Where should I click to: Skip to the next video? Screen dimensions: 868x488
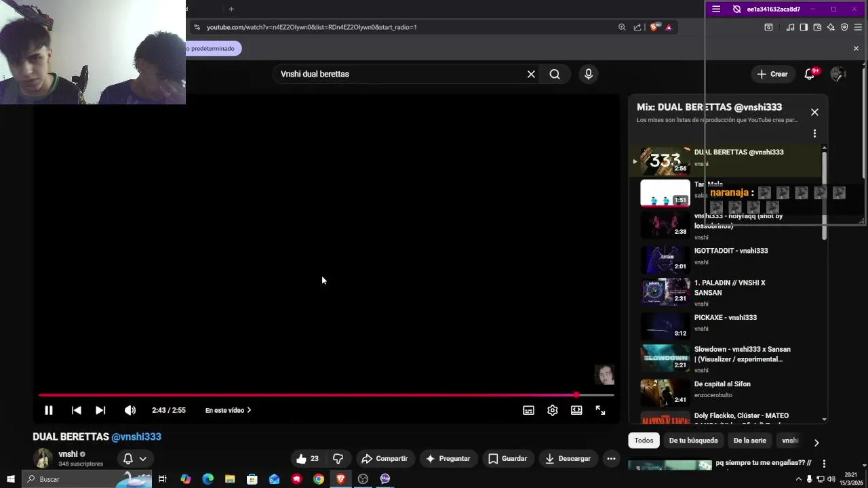(x=100, y=410)
